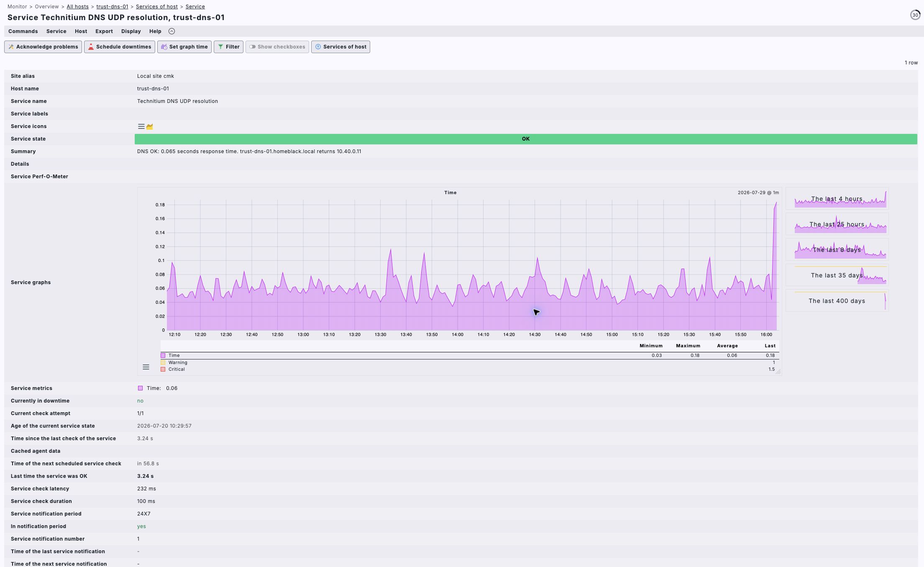The image size is (924, 567).
Task: Click the check latency value 232 ms
Action: [x=146, y=489]
